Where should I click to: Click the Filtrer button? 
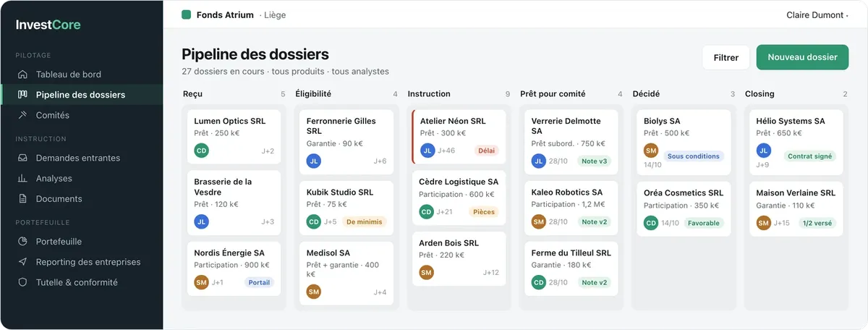tap(726, 57)
